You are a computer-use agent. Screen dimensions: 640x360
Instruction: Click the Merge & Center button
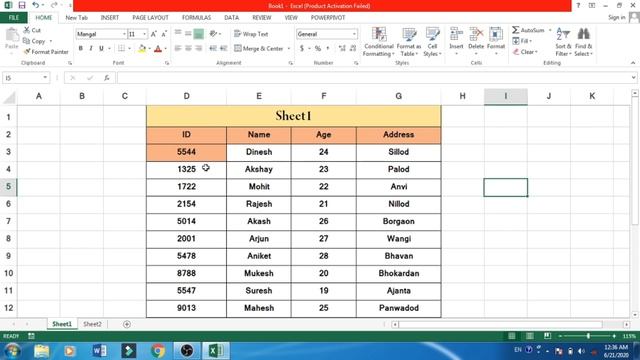point(259,49)
